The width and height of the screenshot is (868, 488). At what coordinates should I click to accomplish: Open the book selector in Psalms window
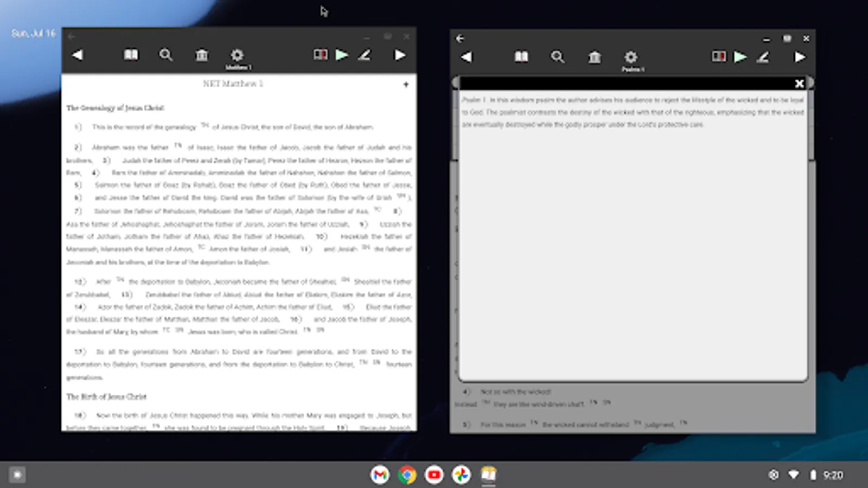coord(521,57)
